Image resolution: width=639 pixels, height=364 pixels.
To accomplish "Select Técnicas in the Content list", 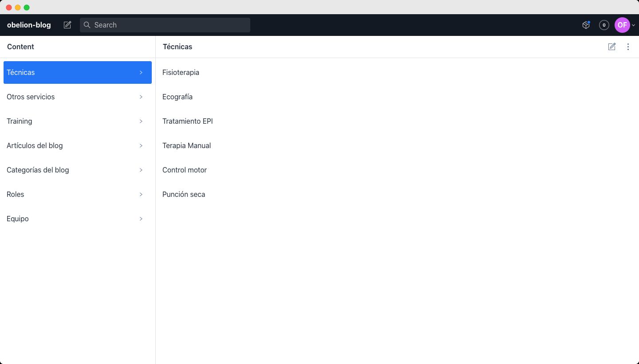I will [x=78, y=72].
